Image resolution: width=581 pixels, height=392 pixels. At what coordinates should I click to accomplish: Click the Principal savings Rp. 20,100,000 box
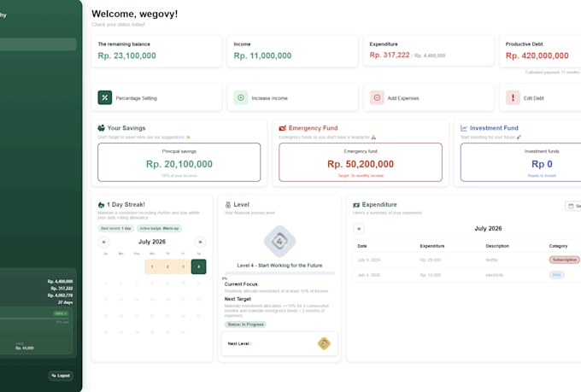click(179, 162)
